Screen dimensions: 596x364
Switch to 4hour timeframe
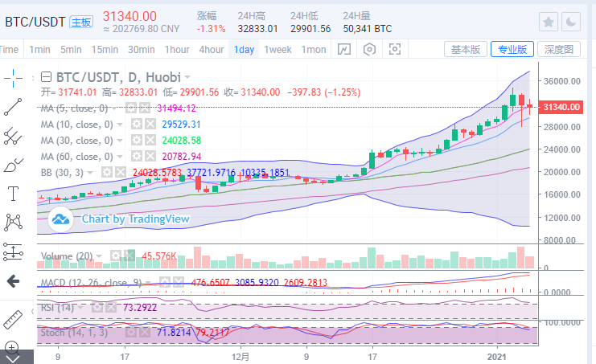(x=212, y=49)
